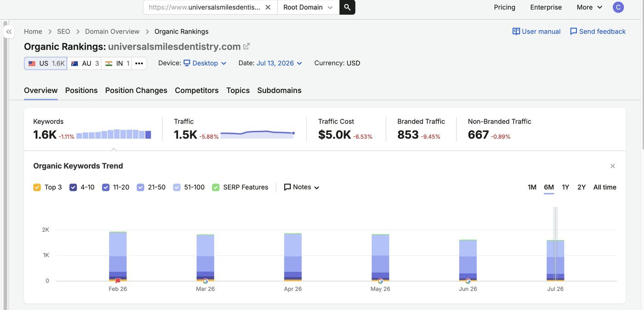
Task: Collapse the sidebar with double-arrow icon
Action: tap(9, 32)
